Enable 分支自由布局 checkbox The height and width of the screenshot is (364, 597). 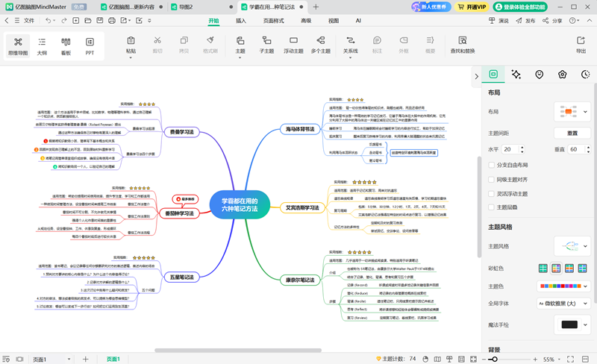[492, 165]
